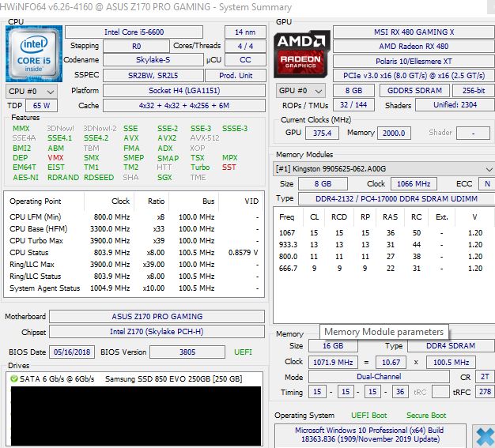Click the R0 stepping value
Image resolution: width=495 pixels, height=448 pixels.
(136, 47)
